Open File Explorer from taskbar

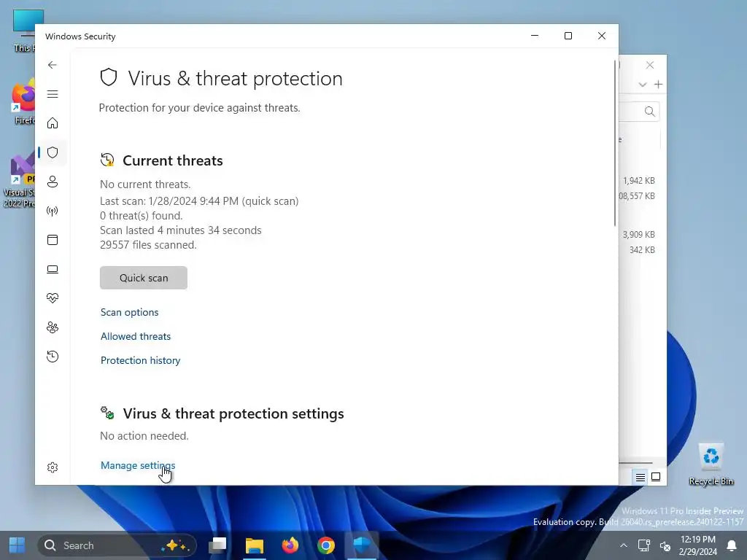point(255,545)
